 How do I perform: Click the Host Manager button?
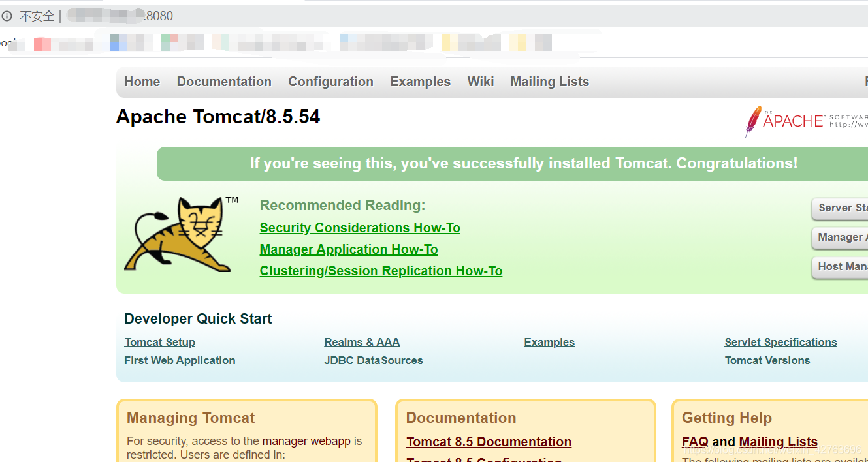click(840, 267)
